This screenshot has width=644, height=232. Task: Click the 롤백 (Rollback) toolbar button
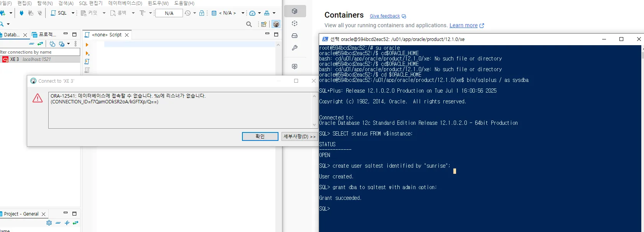pyautogui.click(x=119, y=13)
